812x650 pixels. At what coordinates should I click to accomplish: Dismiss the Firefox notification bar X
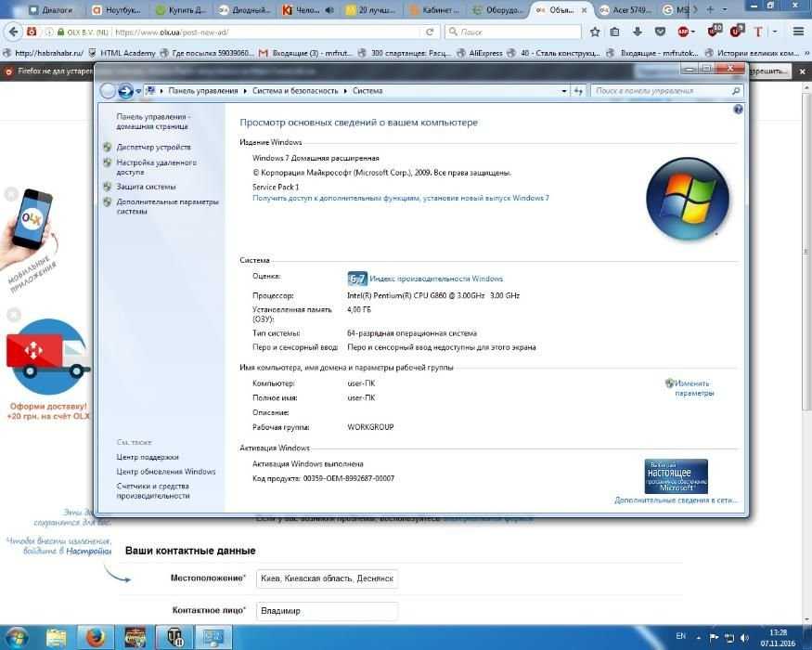[x=802, y=71]
